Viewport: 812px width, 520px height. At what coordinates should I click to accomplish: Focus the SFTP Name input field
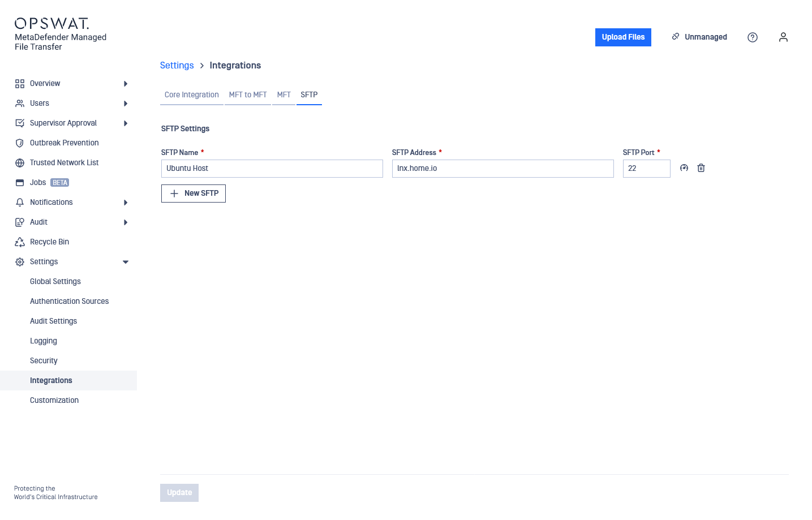point(272,169)
